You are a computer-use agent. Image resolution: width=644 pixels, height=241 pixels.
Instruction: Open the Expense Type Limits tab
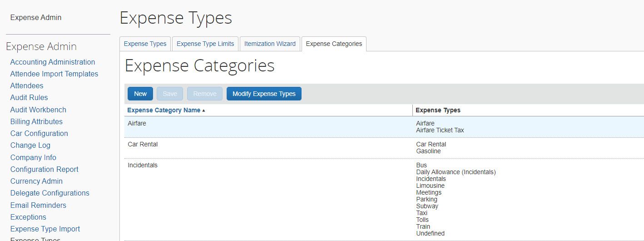[x=205, y=44]
